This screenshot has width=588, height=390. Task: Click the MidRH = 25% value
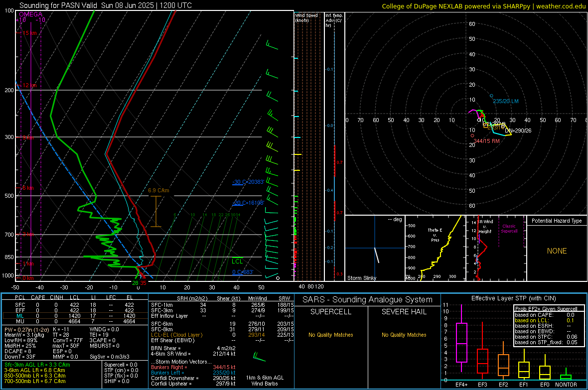point(20,346)
